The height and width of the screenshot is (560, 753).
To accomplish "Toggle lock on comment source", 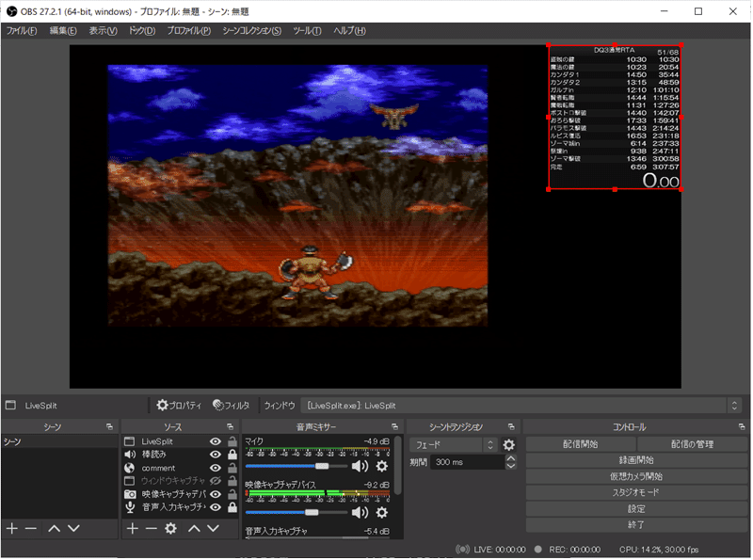I will pos(232,469).
